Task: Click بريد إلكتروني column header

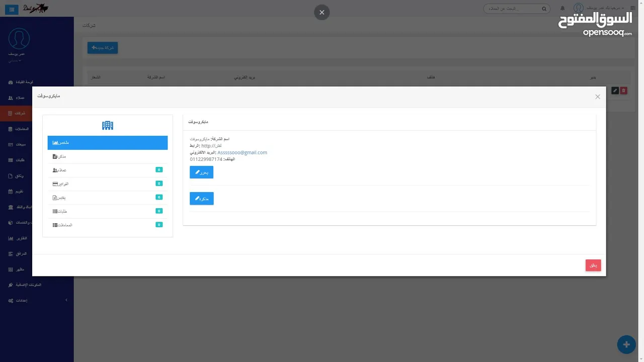Action: pos(245,77)
